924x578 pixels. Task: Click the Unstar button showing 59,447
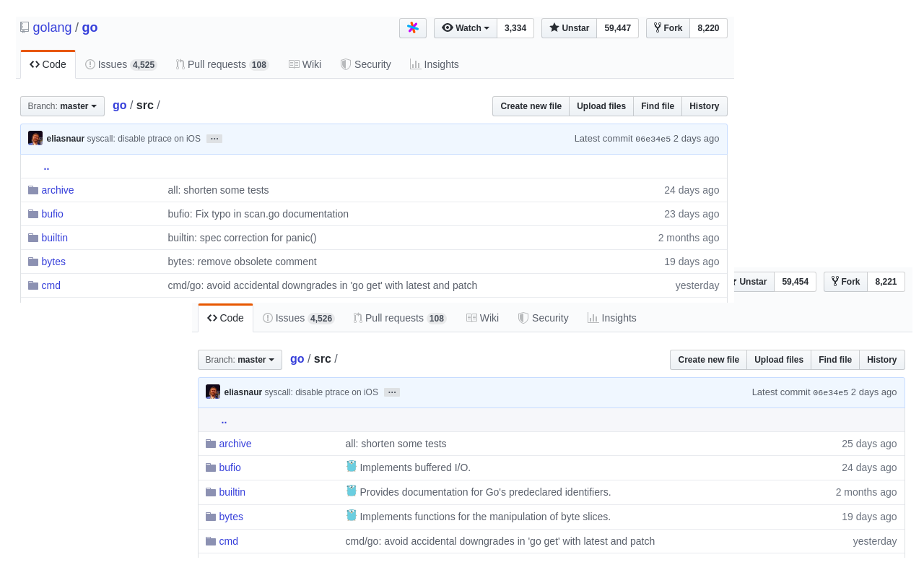click(x=569, y=28)
